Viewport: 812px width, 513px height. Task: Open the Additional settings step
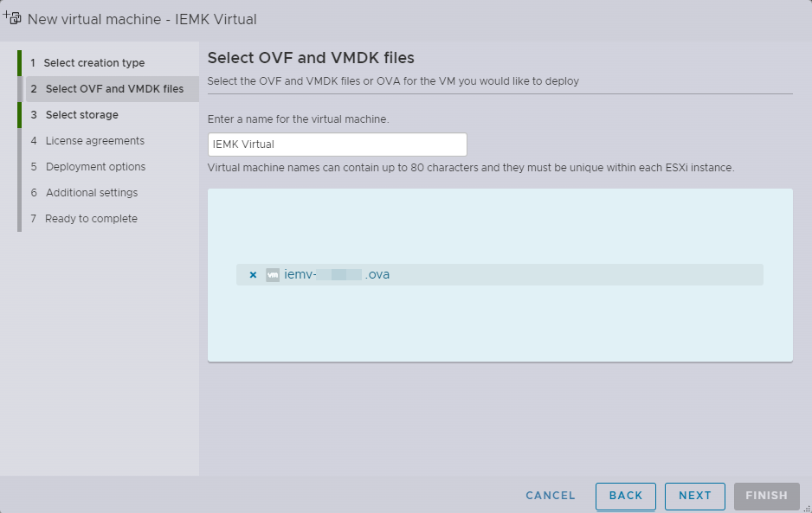(92, 192)
